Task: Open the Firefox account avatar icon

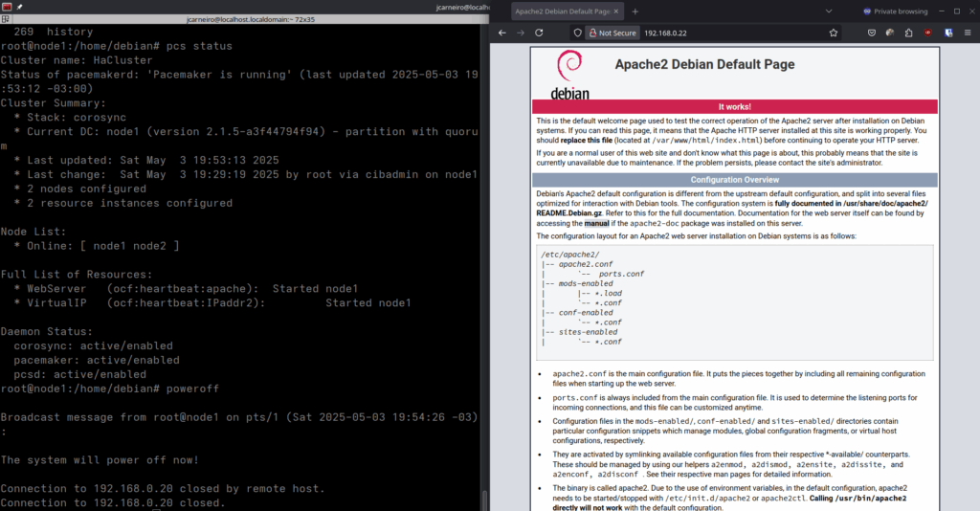Action: [x=890, y=33]
